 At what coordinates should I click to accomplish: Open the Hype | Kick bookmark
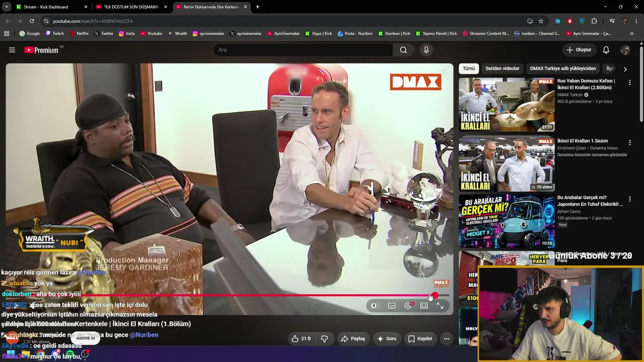[318, 34]
